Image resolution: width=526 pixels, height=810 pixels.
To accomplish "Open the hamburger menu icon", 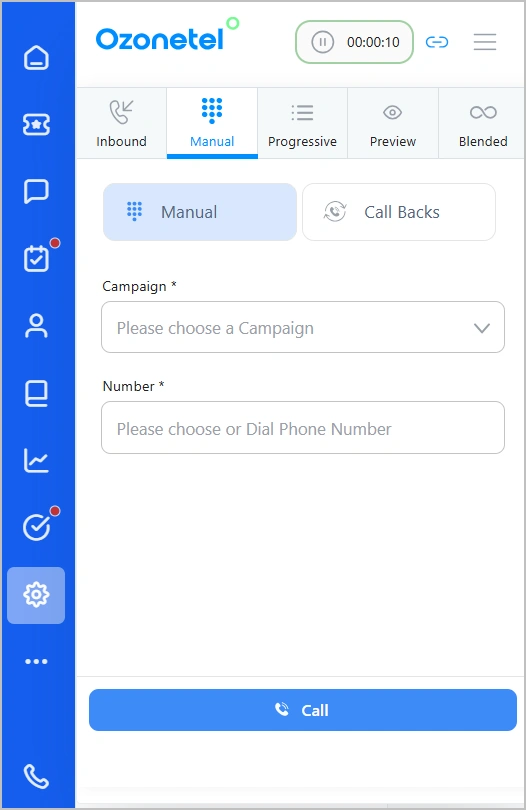I will point(485,42).
